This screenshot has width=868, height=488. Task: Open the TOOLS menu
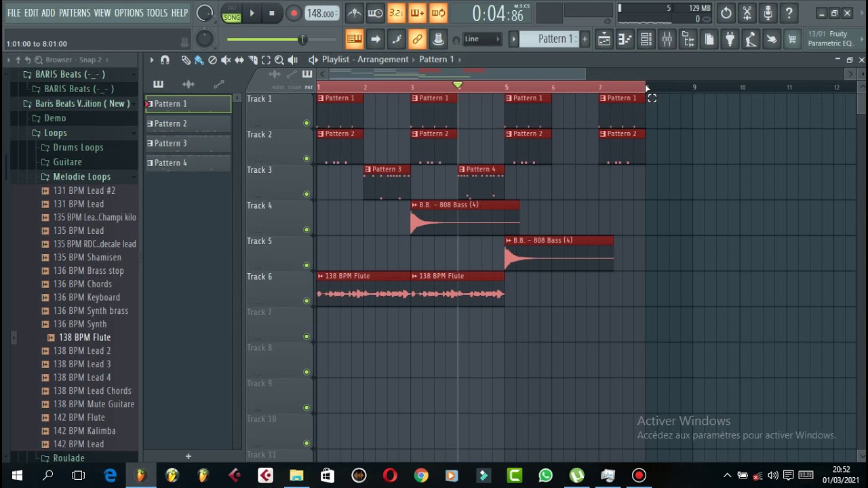pyautogui.click(x=157, y=13)
